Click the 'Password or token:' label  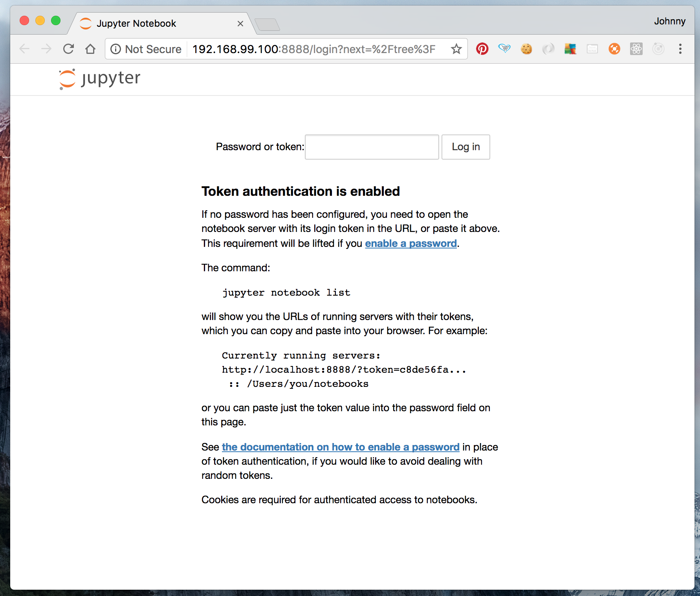[260, 147]
